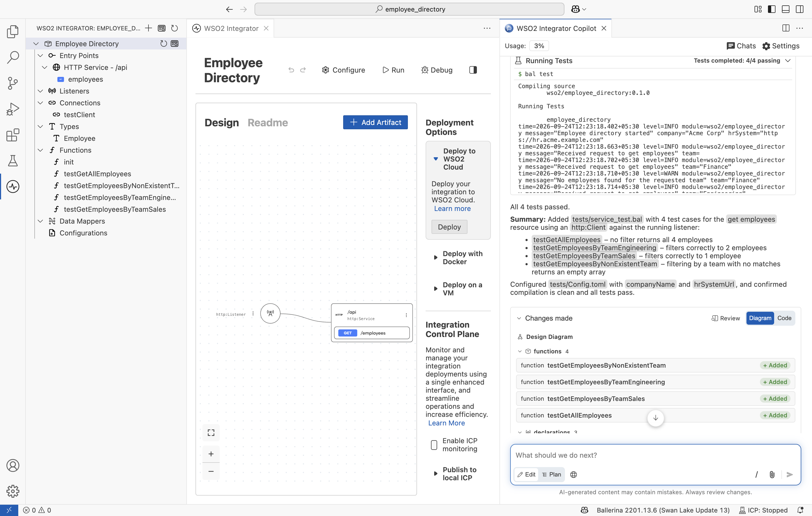Click the redo arrow beside Employee Directory title
The image size is (812, 516).
[303, 70]
